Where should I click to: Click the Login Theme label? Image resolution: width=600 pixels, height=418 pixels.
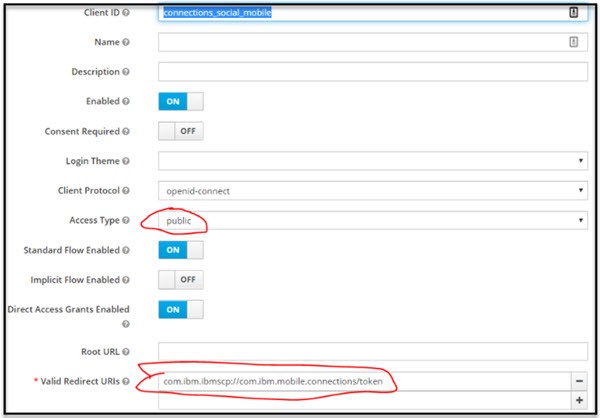coord(93,161)
